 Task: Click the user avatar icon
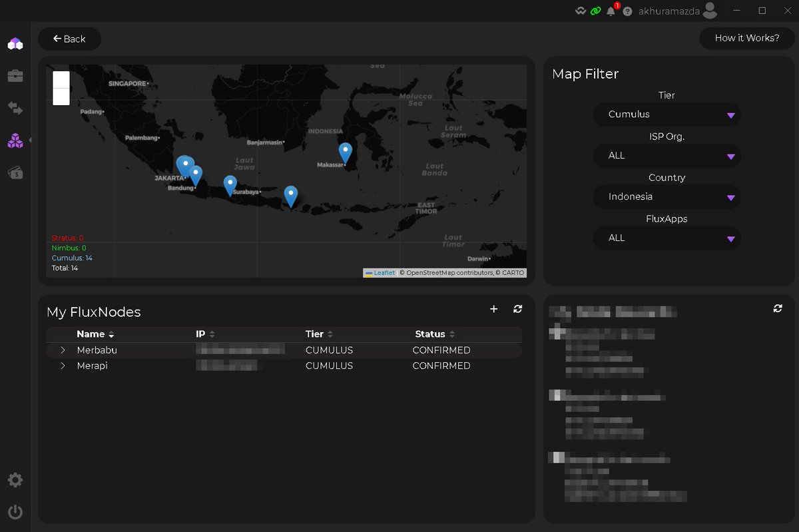click(710, 10)
